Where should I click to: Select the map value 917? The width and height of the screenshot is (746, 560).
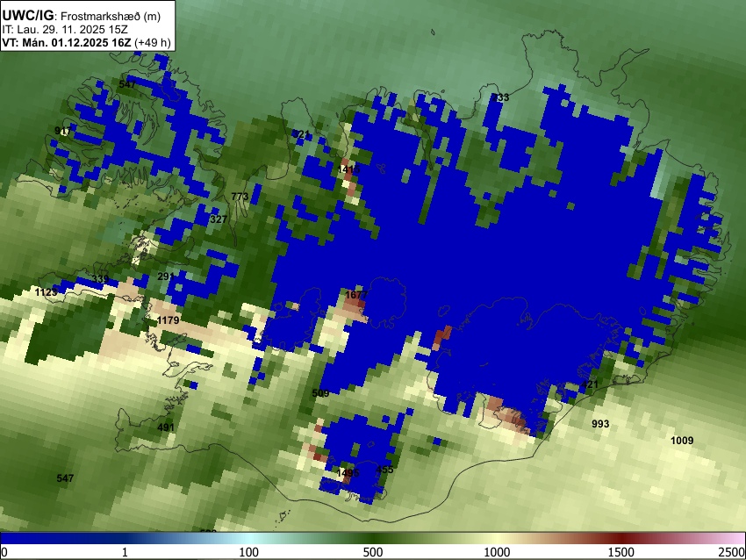pyautogui.click(x=63, y=131)
